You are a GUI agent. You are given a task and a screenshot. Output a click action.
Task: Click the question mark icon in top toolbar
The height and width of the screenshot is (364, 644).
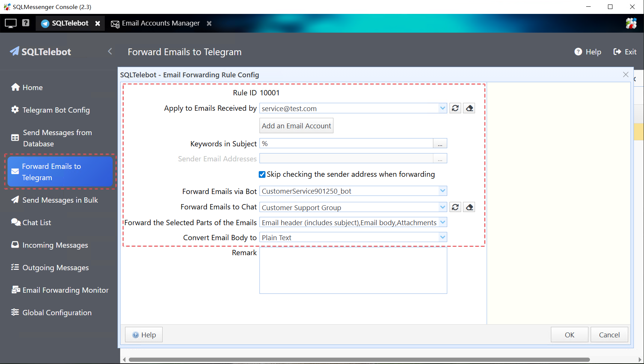[26, 23]
